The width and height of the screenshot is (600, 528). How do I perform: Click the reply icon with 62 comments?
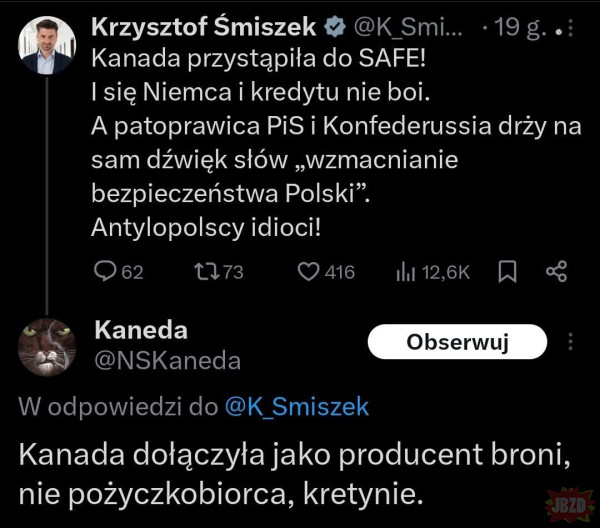click(x=105, y=271)
